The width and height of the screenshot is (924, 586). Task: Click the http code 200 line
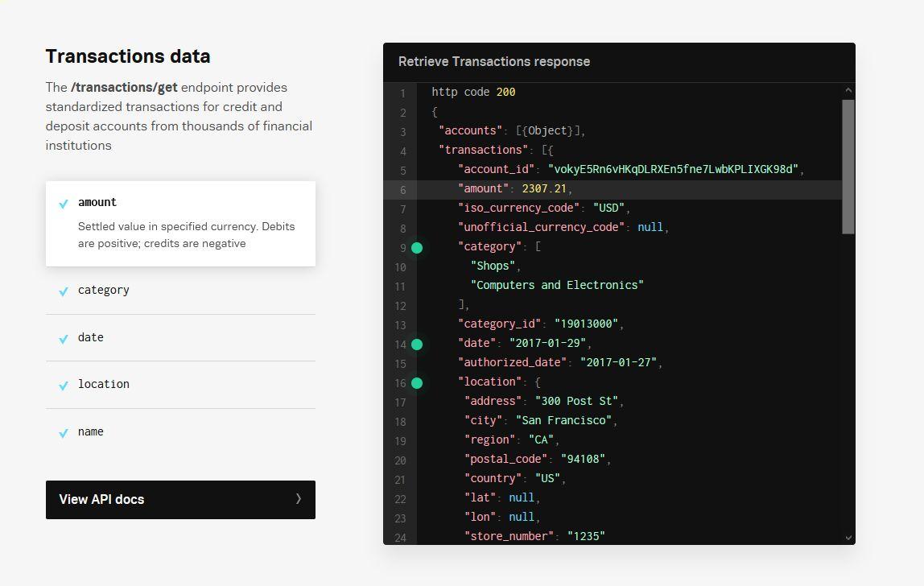click(473, 93)
